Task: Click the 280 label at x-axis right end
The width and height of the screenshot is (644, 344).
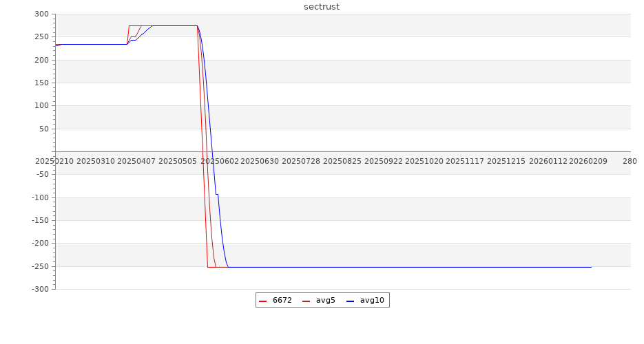Action: click(x=630, y=161)
